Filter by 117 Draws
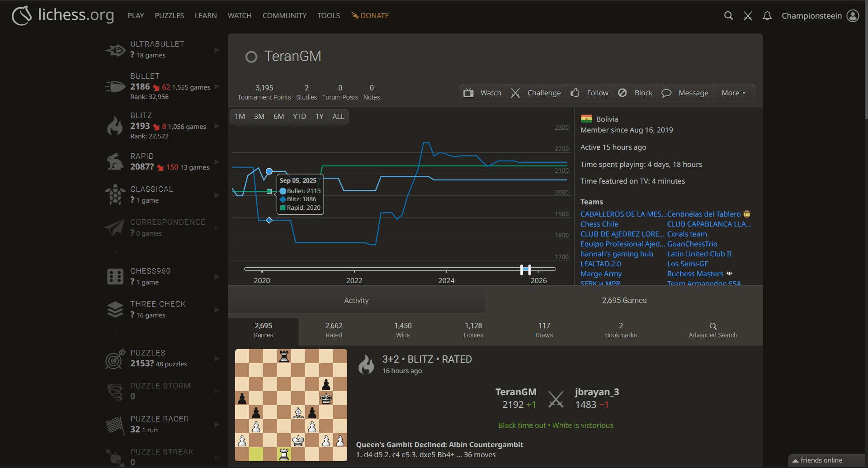The image size is (868, 468). tap(544, 330)
